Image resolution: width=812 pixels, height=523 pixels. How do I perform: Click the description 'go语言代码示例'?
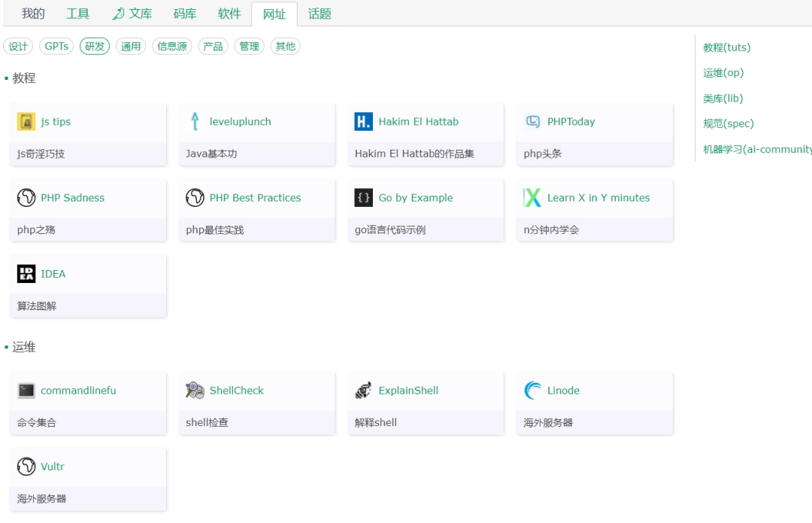click(390, 230)
